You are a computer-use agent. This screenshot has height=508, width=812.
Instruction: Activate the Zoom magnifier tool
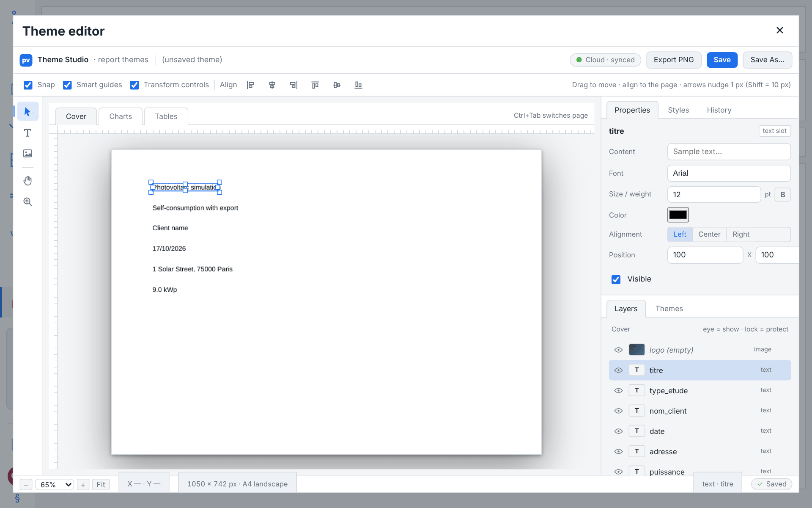pyautogui.click(x=28, y=202)
